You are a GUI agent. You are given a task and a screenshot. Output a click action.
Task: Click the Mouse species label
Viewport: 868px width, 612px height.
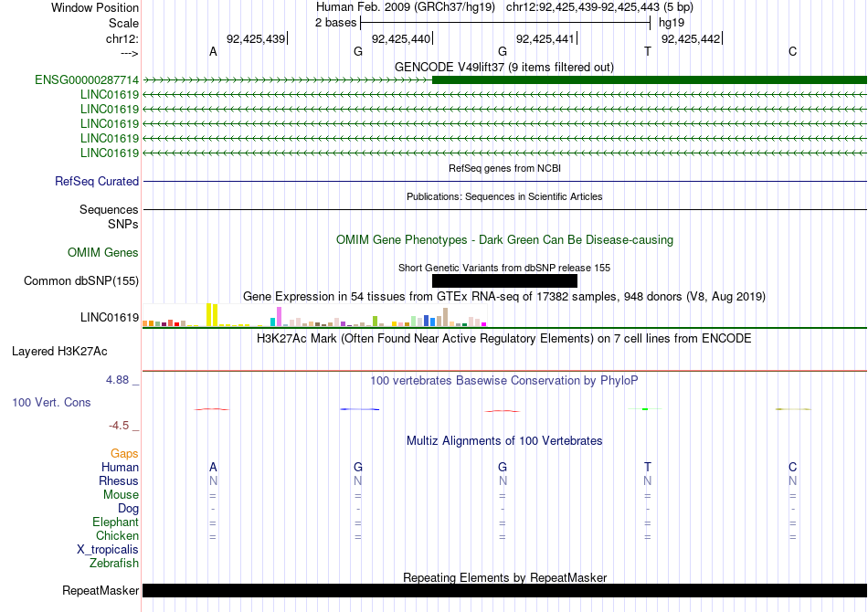[121, 495]
